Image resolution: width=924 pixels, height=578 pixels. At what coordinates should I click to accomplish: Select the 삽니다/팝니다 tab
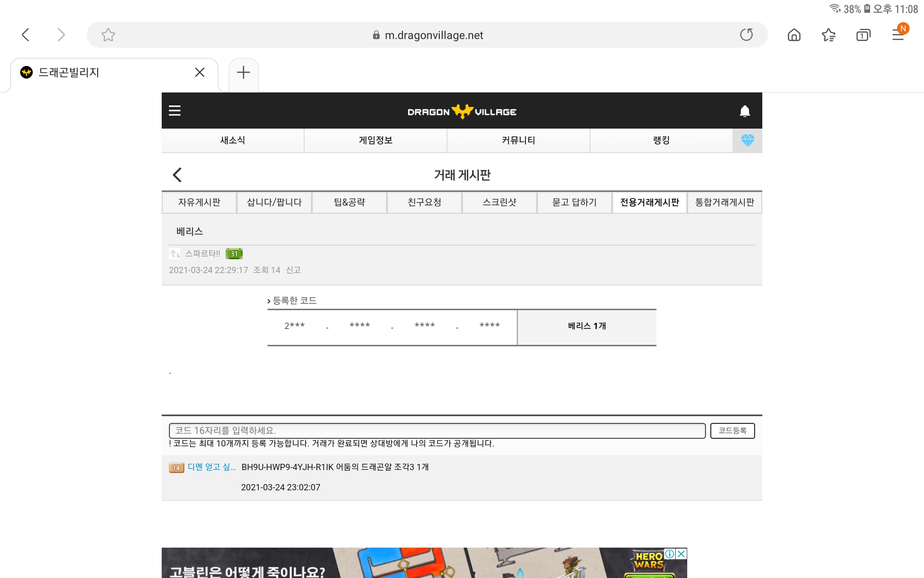pos(274,202)
